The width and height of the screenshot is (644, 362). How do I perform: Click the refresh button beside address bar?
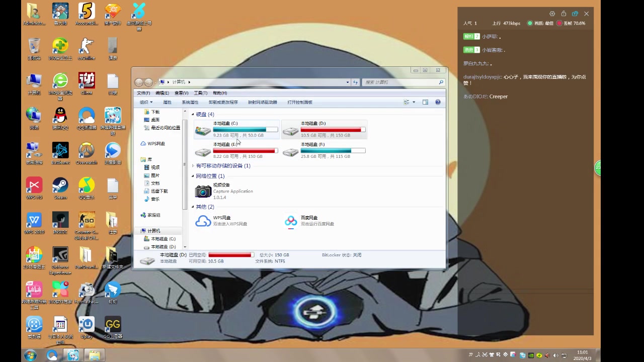[x=355, y=82]
